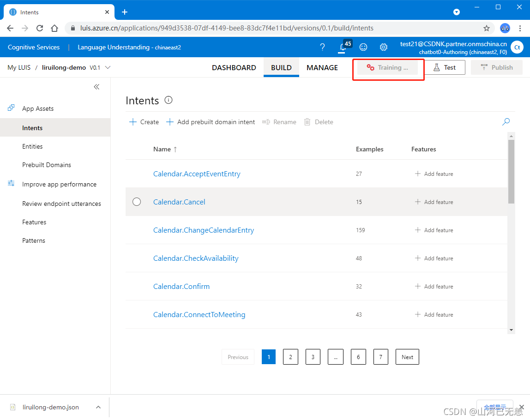
Task: Click the Rename intent toolbar item
Action: tap(279, 122)
